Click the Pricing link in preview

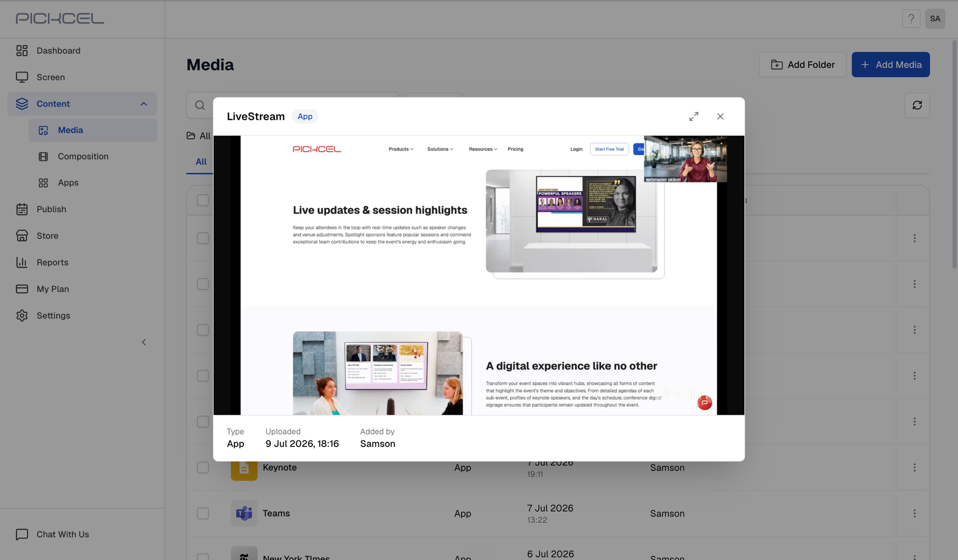[515, 149]
